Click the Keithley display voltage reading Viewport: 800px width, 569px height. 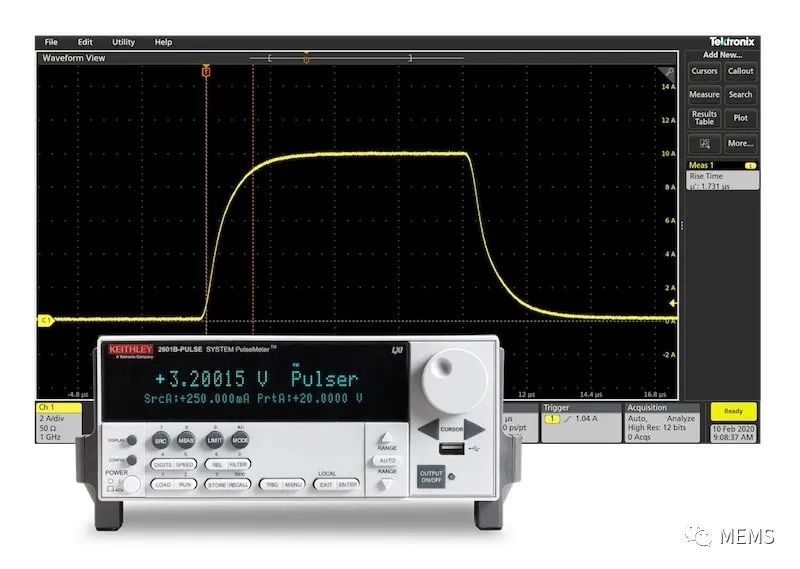click(x=213, y=379)
